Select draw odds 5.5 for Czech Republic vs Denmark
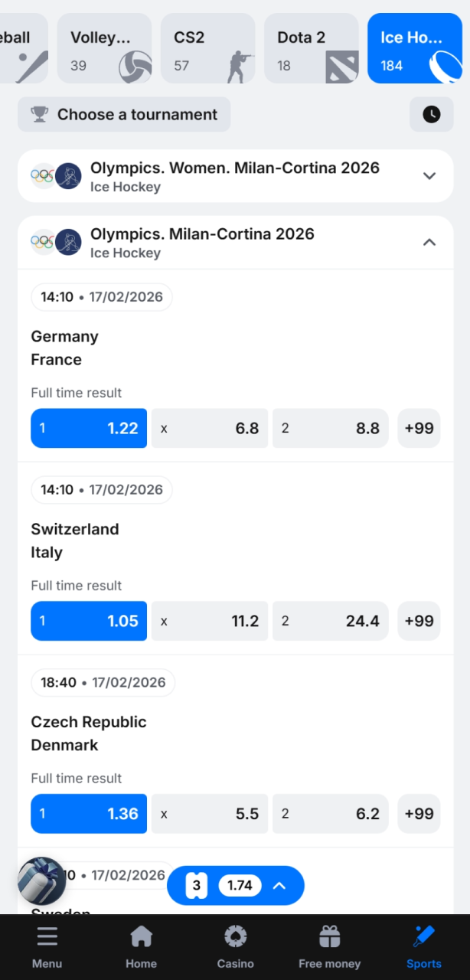 pyautogui.click(x=209, y=814)
